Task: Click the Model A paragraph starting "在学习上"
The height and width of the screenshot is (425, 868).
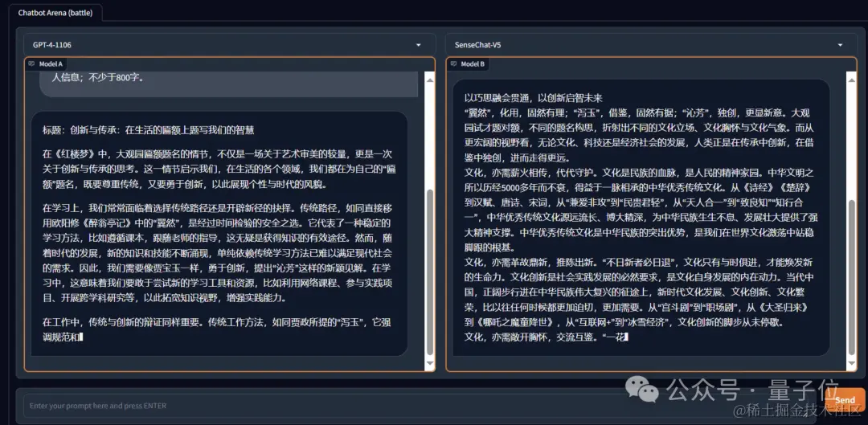Action: (x=219, y=253)
